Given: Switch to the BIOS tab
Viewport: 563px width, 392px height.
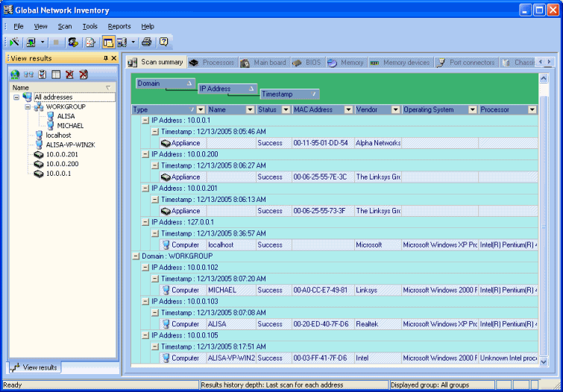Looking at the screenshot, I should [308, 63].
